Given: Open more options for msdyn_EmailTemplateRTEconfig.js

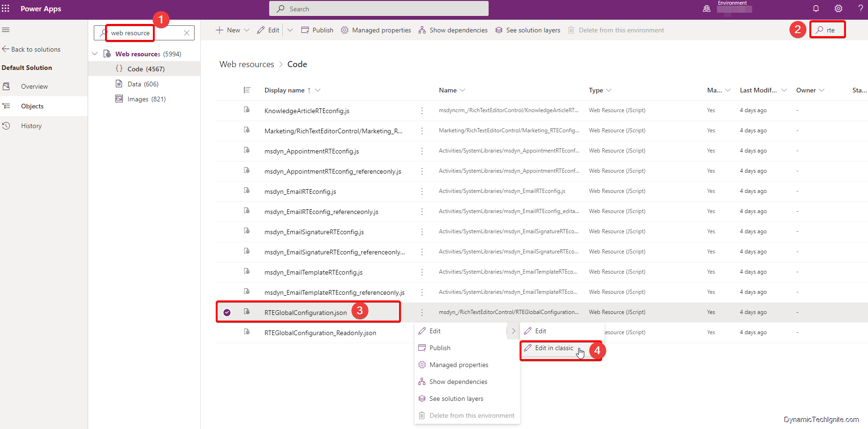Looking at the screenshot, I should 422,272.
